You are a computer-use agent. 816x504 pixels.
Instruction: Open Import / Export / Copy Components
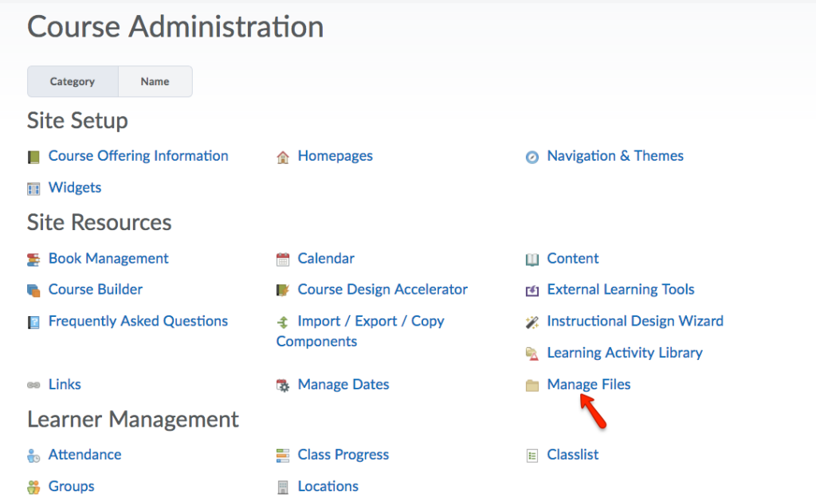pos(371,322)
